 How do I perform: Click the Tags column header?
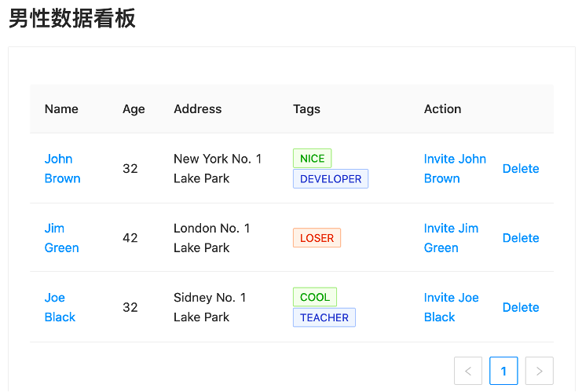click(x=306, y=109)
